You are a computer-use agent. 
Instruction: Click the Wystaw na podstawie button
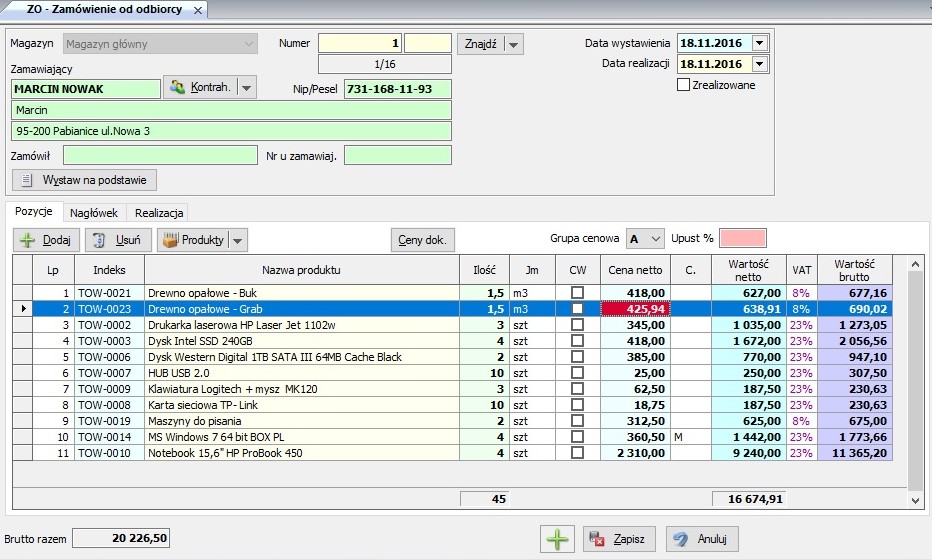[x=84, y=180]
